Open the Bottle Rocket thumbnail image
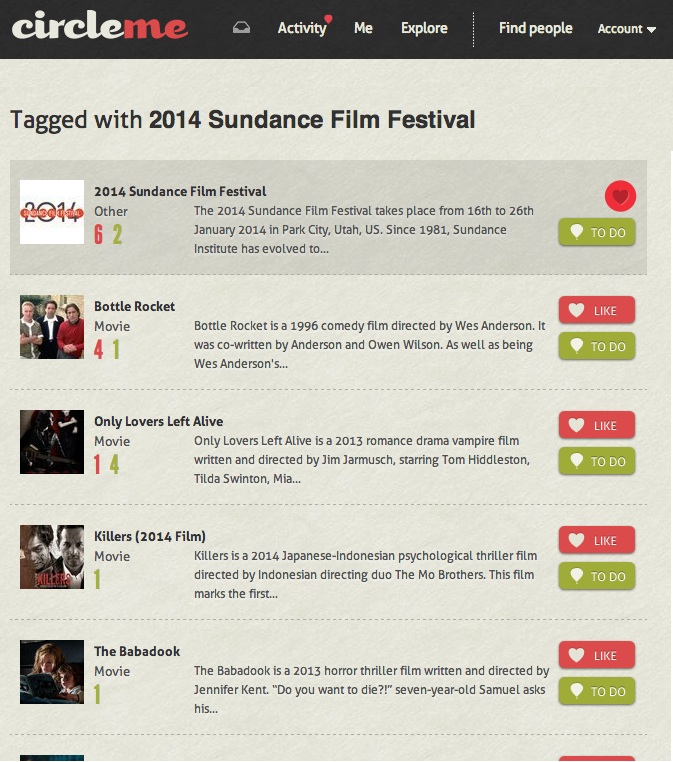The height and width of the screenshot is (762, 673). tap(52, 327)
